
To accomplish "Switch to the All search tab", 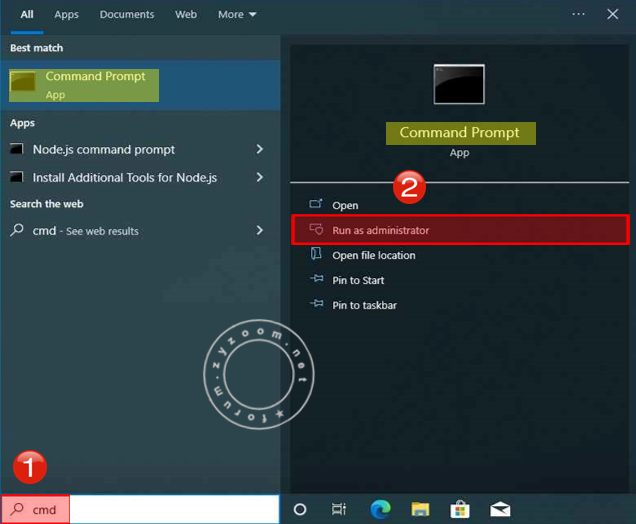I will click(x=27, y=15).
